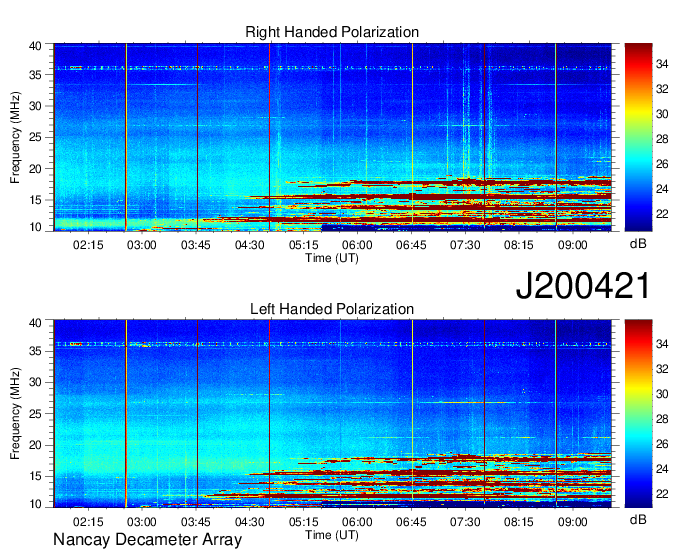Click the "Right Handed Polarization" plot title
The width and height of the screenshot is (680, 552).
332,32
